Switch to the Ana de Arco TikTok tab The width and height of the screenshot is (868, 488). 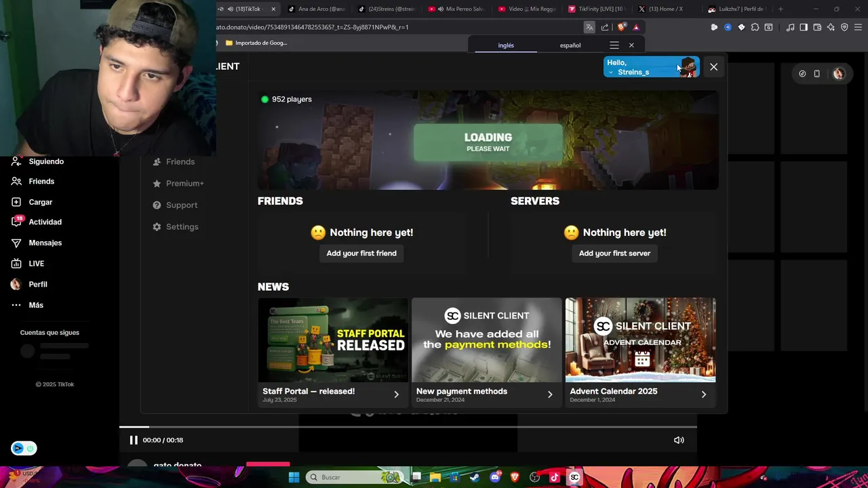point(317,9)
